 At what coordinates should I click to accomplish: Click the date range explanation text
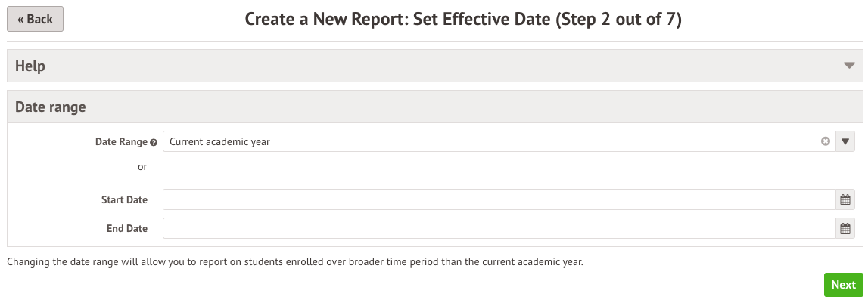point(295,262)
